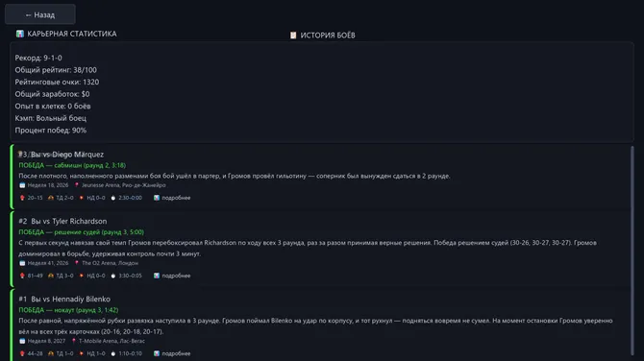Click knockdown icon next to НД 1–0
Viewport: 644px width, 361px height.
82,353
